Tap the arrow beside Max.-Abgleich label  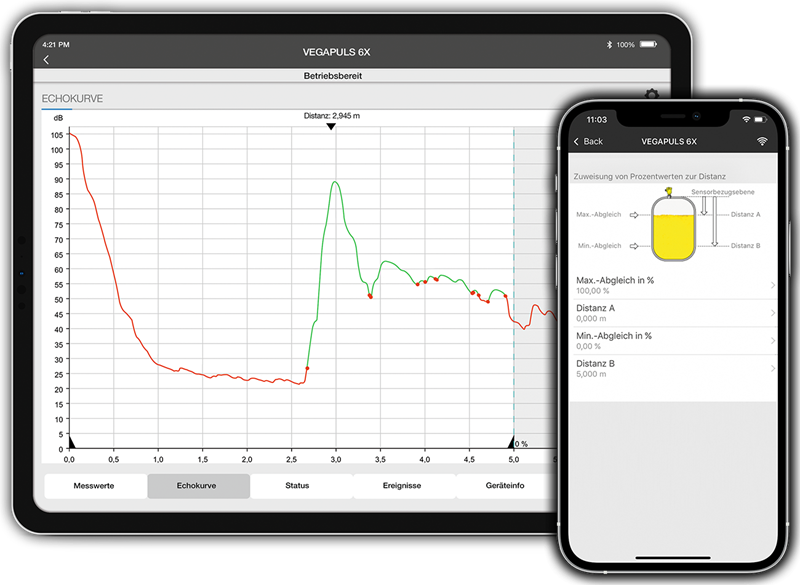pyautogui.click(x=634, y=214)
